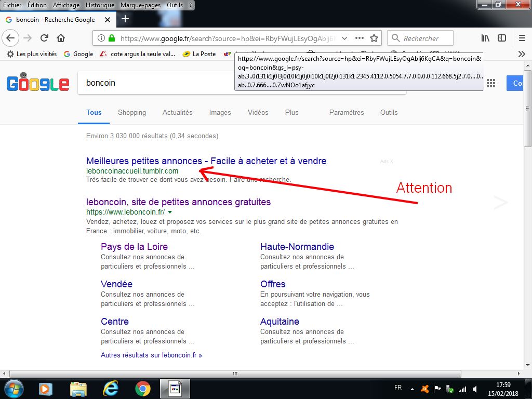Select the Tous results tab

tap(94, 112)
